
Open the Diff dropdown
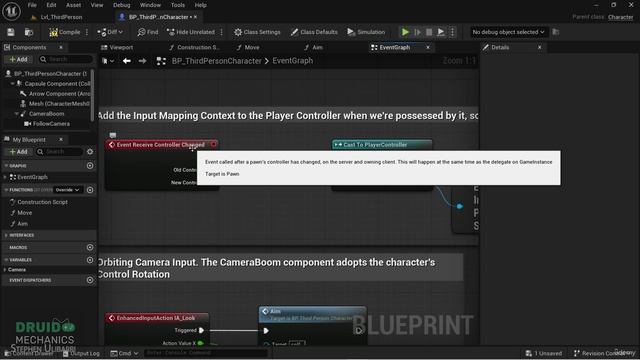pos(110,32)
